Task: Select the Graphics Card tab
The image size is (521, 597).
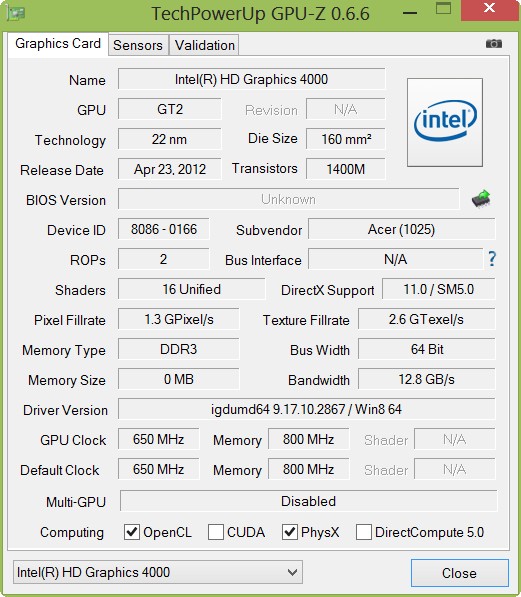Action: 58,44
